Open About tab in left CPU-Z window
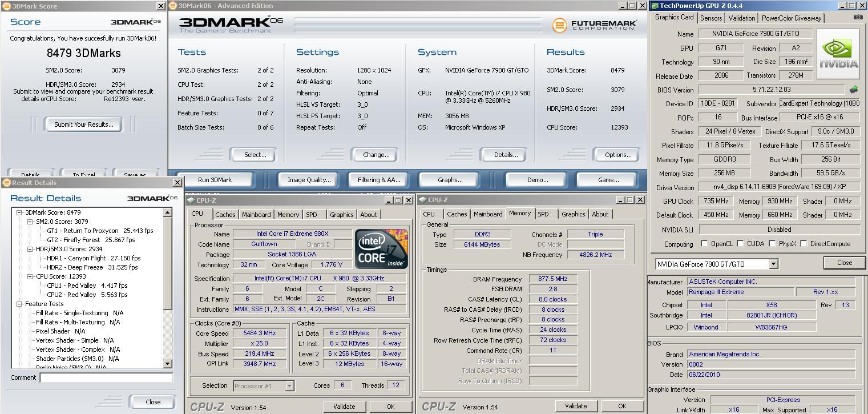The width and height of the screenshot is (868, 414). pyautogui.click(x=368, y=215)
